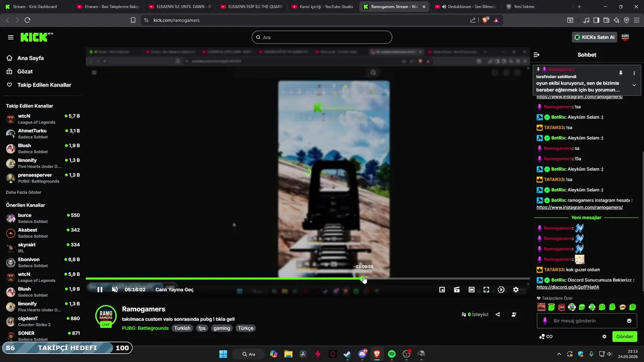Click the KICK logo
This screenshot has height=362, width=644.
36,37
